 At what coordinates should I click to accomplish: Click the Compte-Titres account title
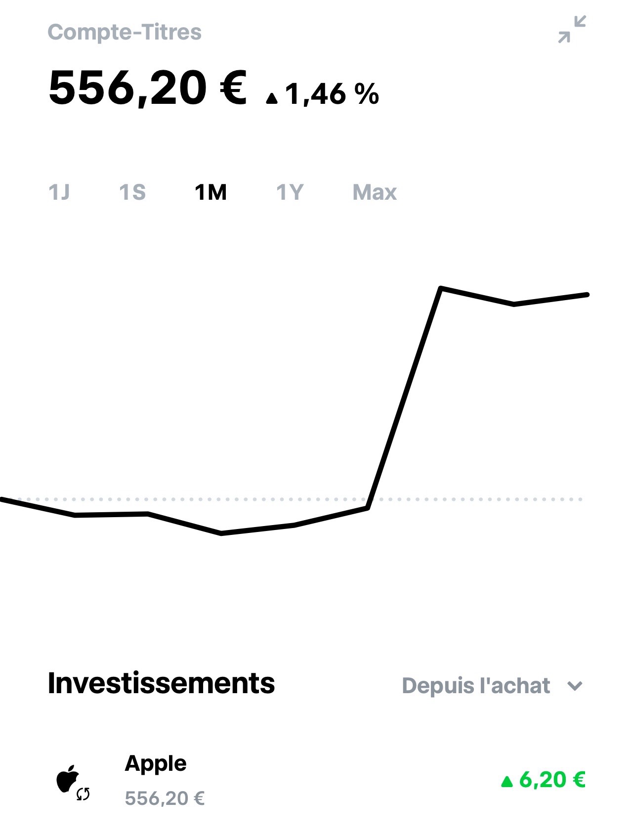click(x=125, y=32)
